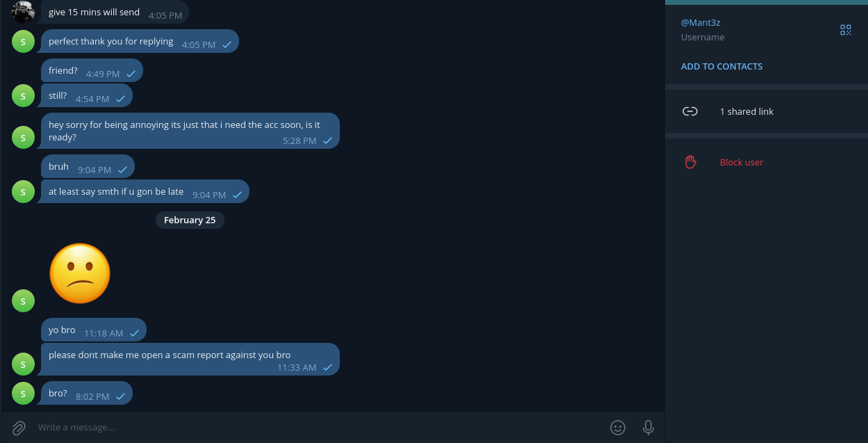This screenshot has width=868, height=443.
Task: Click the dark profile photo avatar
Action: (24, 11)
